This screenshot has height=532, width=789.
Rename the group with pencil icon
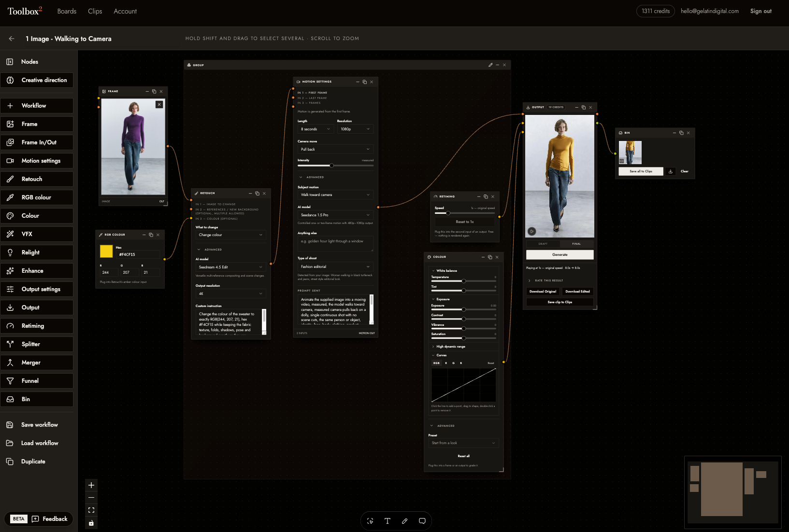(490, 65)
